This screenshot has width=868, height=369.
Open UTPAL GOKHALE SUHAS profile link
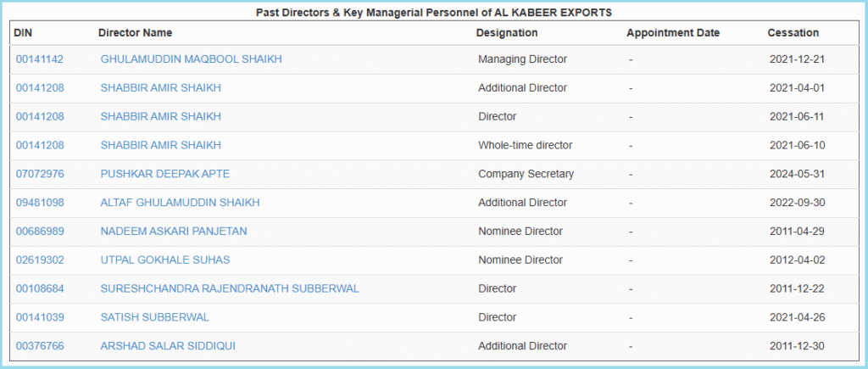(164, 260)
